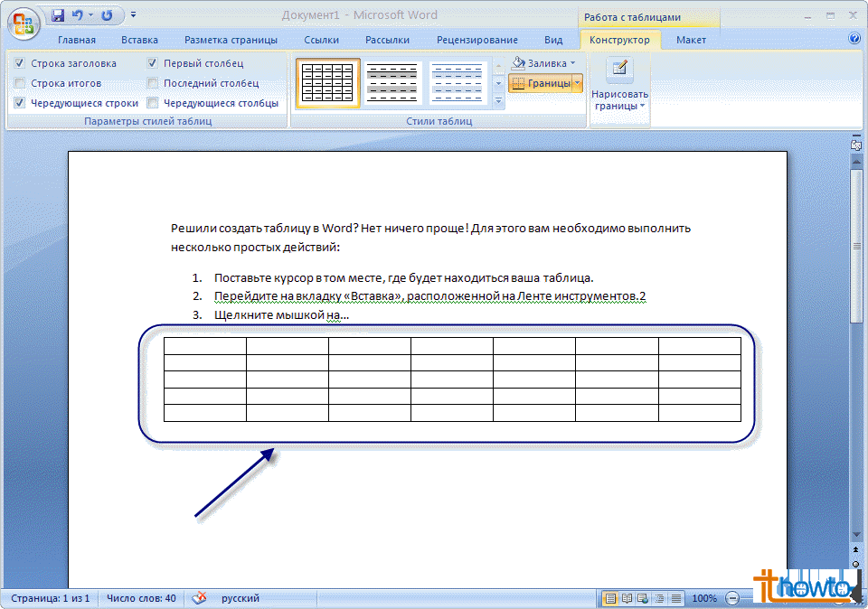Click the scroll up arrow of the vertical scrollbar
868x609 pixels.
[x=856, y=162]
